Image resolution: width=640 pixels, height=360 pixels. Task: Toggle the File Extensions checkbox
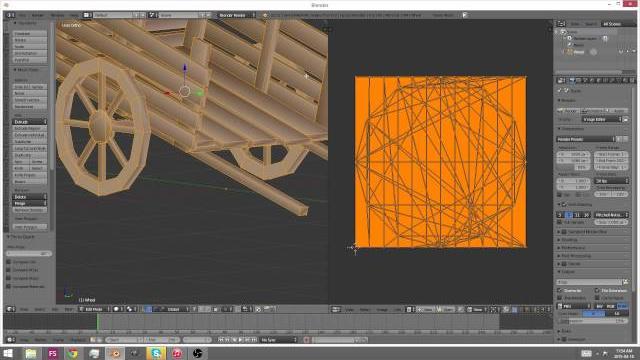[x=597, y=290]
